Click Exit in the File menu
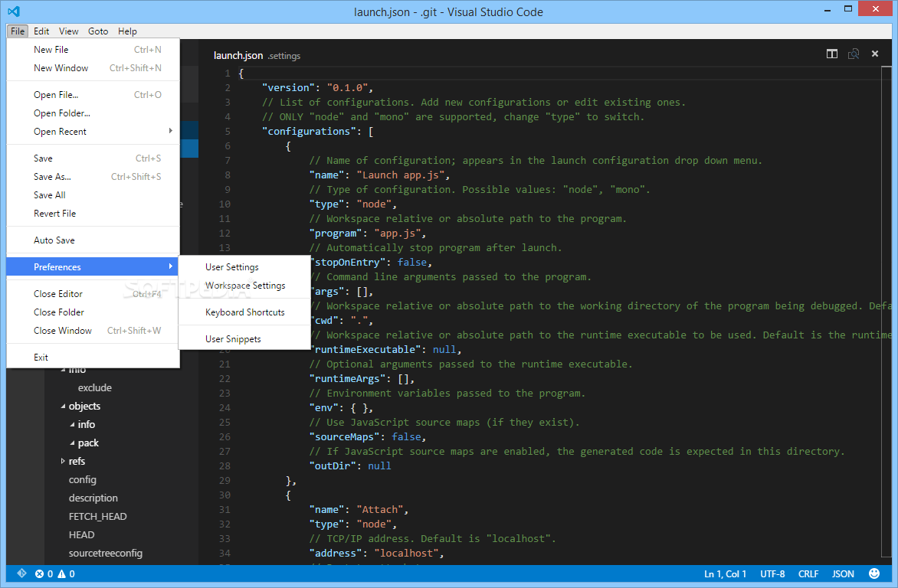 93,358
